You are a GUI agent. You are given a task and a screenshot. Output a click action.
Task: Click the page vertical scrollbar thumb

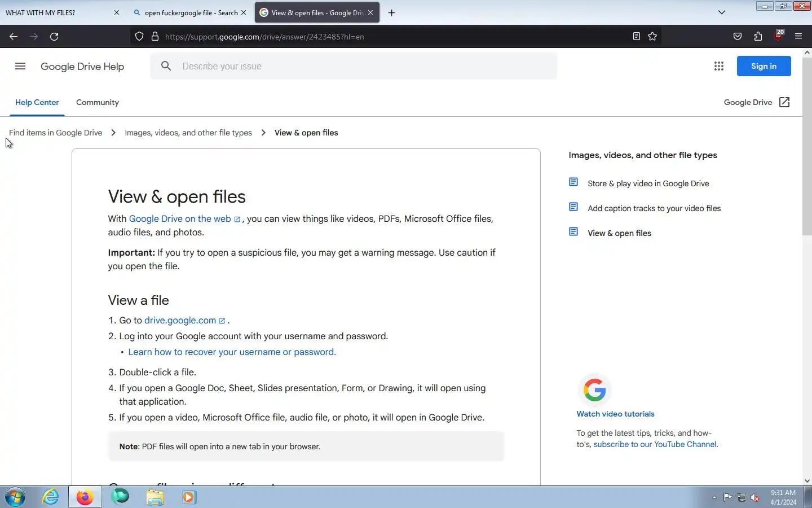coord(807,147)
